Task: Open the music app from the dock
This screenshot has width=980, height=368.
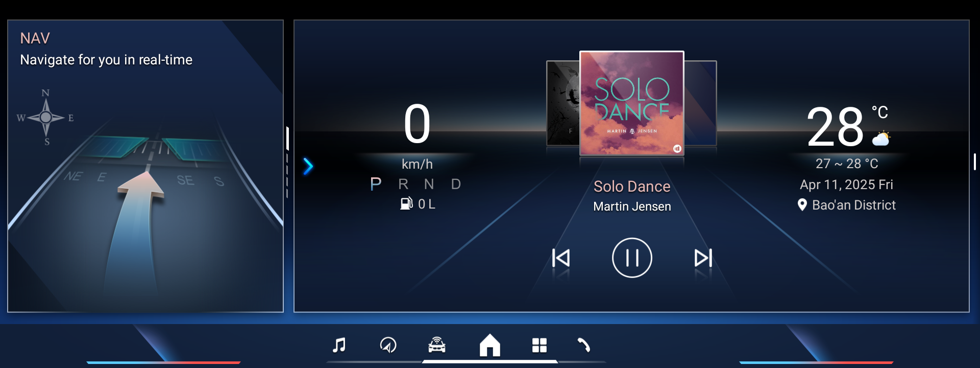Action: tap(339, 345)
